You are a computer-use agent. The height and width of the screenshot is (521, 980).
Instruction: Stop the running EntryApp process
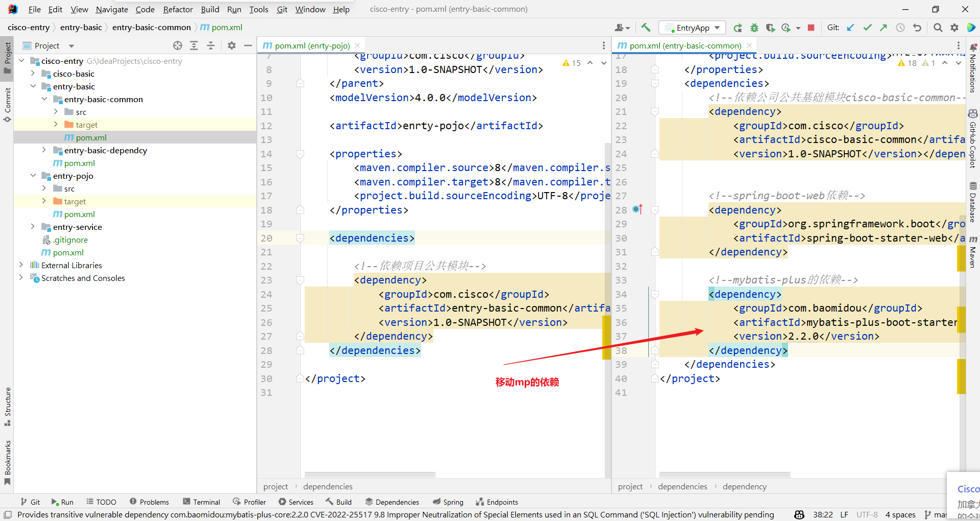tap(810, 28)
